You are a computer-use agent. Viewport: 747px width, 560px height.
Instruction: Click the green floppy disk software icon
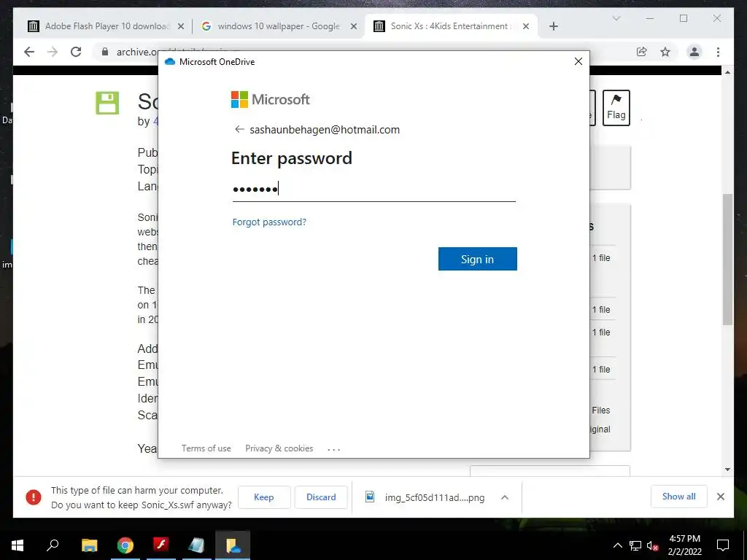(x=107, y=103)
